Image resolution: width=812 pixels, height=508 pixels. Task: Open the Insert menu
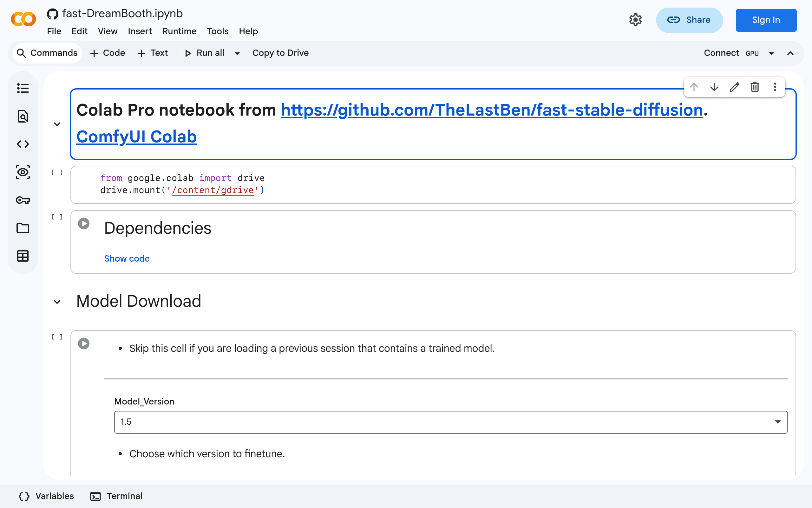140,31
